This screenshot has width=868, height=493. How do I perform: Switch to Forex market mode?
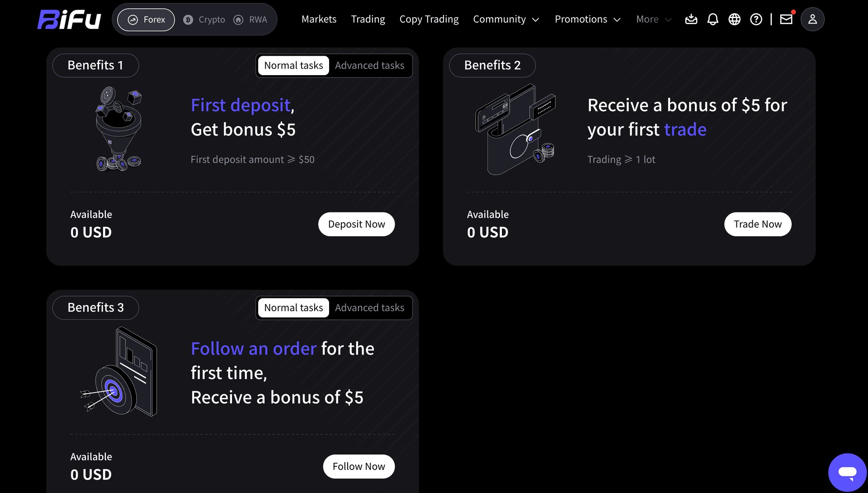(146, 20)
